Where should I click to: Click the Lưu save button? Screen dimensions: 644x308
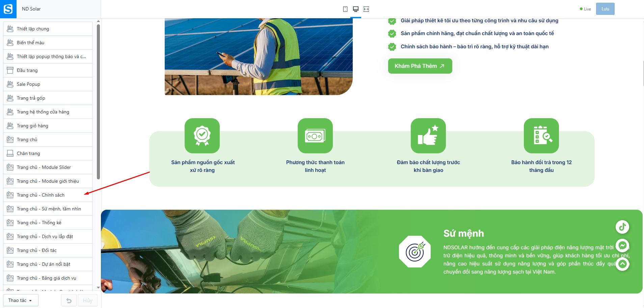(x=605, y=9)
